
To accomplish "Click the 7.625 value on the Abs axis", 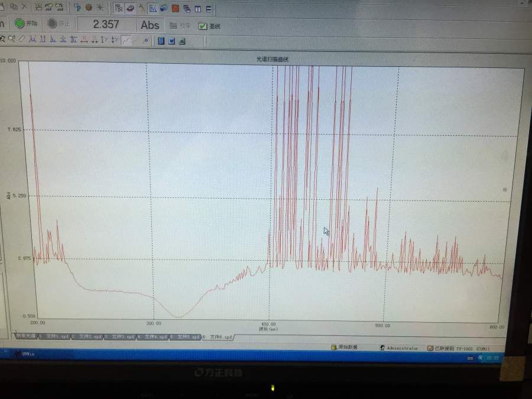I will point(14,129).
